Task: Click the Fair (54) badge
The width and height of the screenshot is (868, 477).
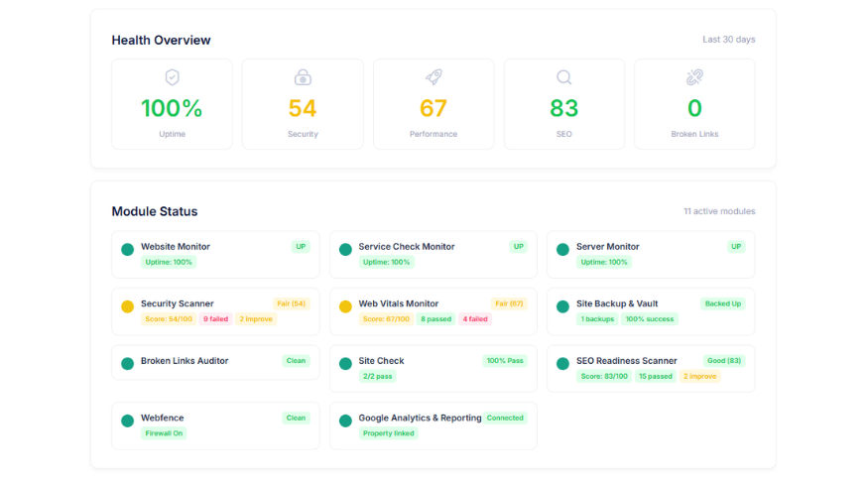Action: point(292,303)
